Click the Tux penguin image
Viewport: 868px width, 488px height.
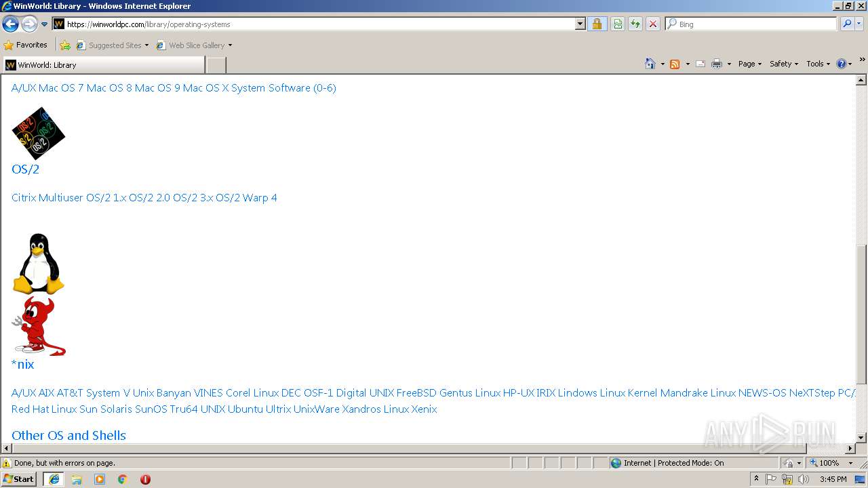click(39, 264)
